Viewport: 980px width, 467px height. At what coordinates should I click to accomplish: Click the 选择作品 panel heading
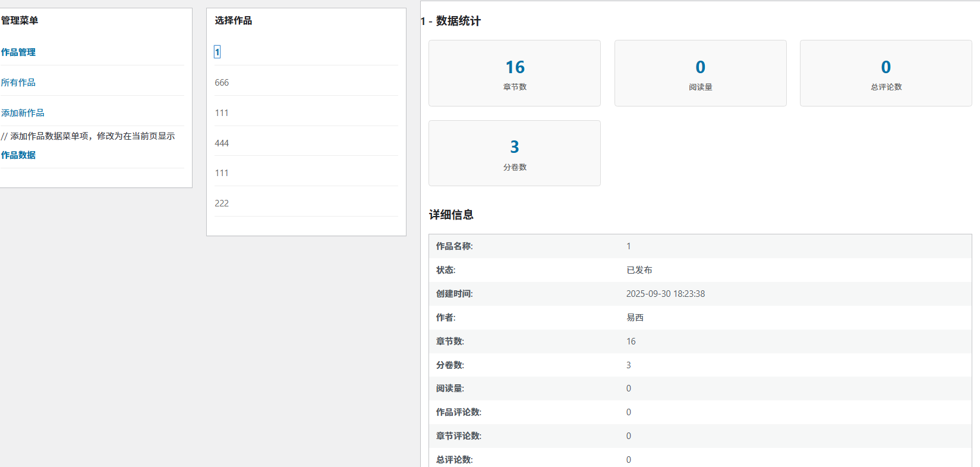(x=234, y=21)
